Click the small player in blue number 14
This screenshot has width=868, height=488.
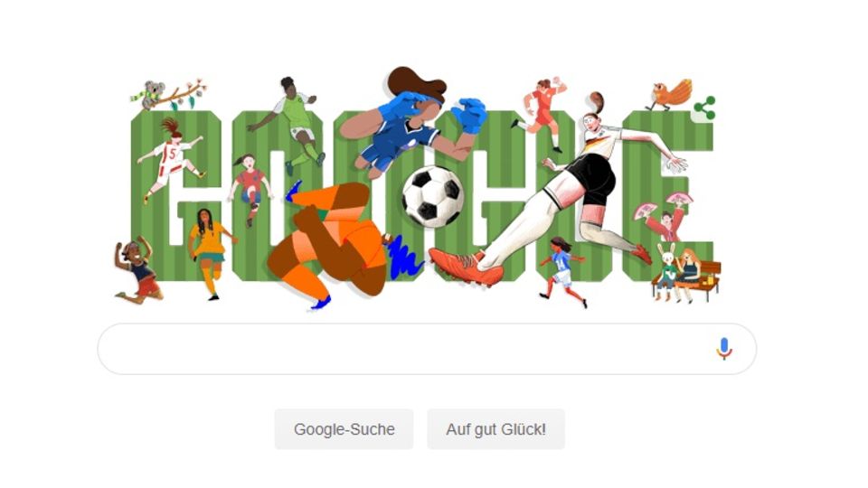coord(561,271)
